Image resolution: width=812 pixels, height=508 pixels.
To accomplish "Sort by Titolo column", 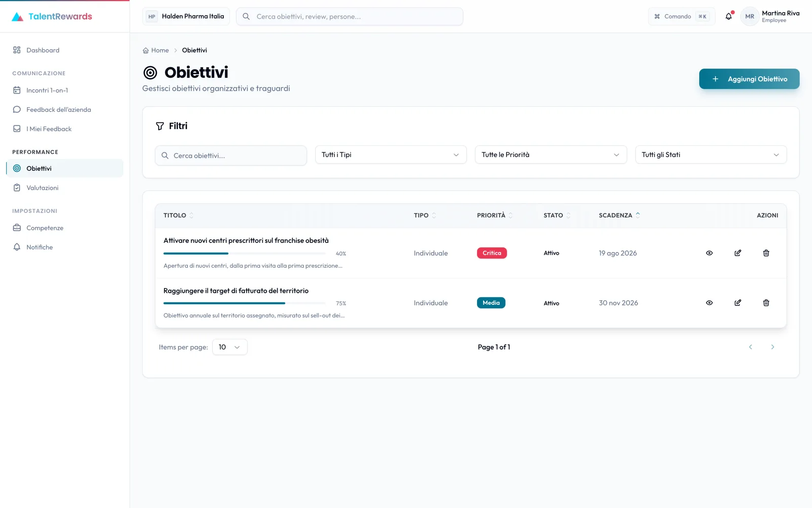I will (179, 215).
